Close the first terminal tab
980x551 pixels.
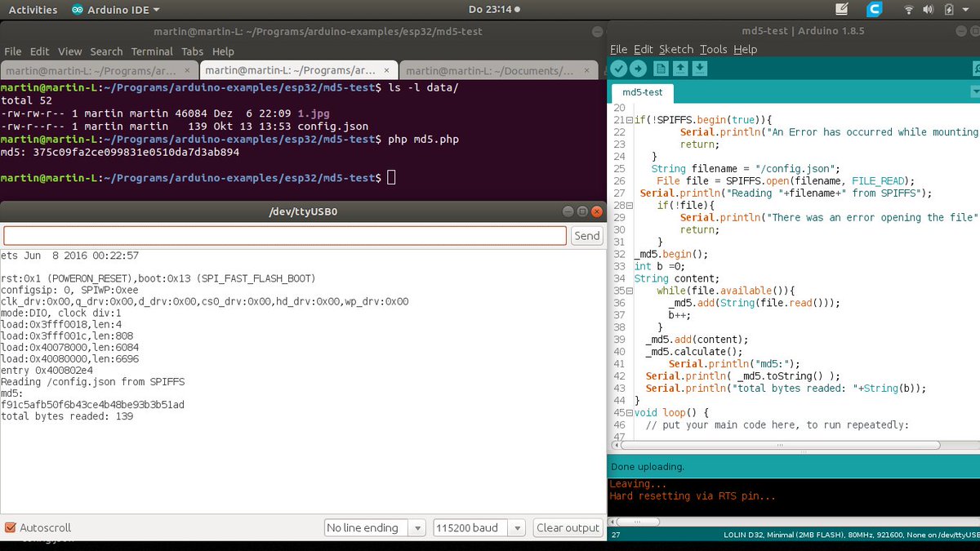click(x=188, y=72)
